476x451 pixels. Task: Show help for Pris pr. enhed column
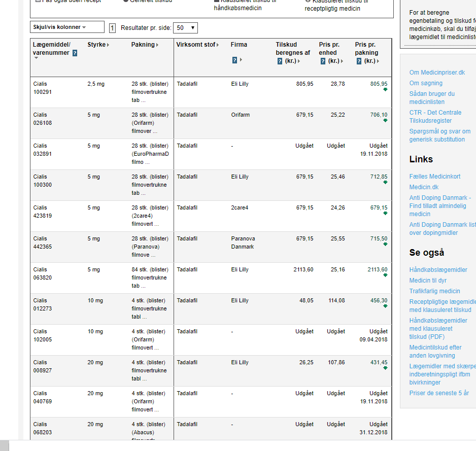323,61
